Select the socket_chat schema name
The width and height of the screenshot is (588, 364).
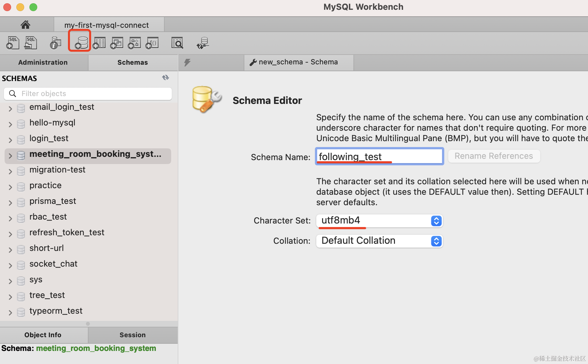coord(53,264)
